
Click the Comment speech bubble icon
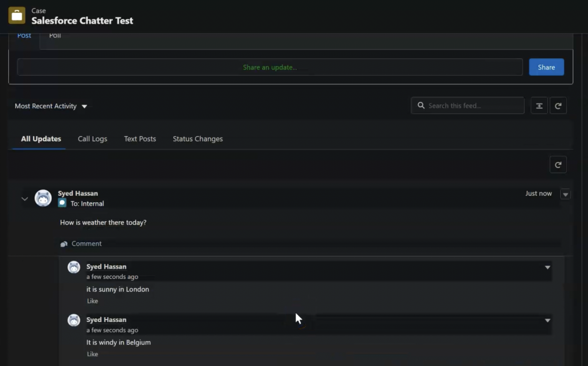point(64,244)
